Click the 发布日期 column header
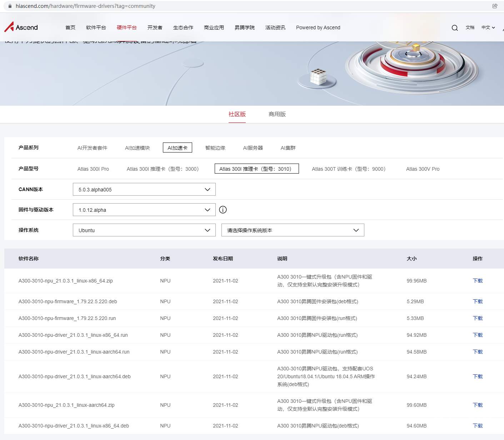The height and width of the screenshot is (440, 504). point(223,259)
